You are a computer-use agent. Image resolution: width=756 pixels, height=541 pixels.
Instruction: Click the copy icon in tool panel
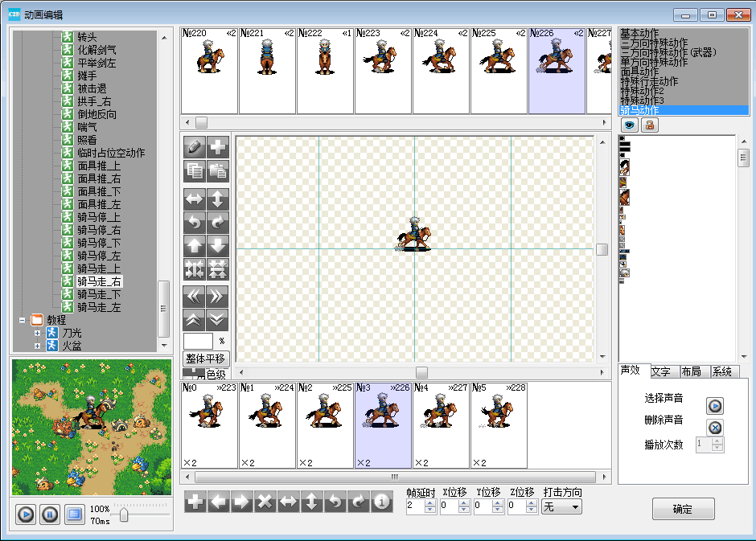tap(194, 170)
